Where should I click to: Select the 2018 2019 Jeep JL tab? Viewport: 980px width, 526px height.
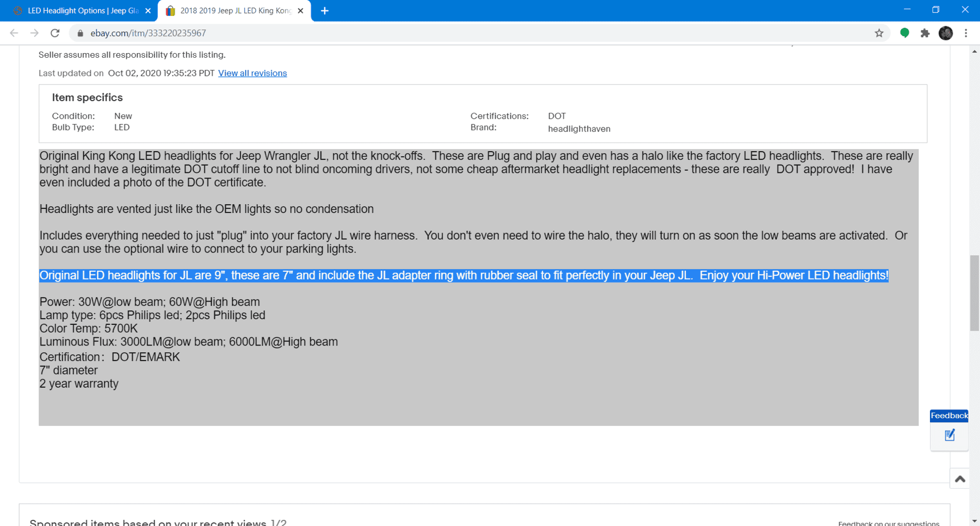[235, 11]
